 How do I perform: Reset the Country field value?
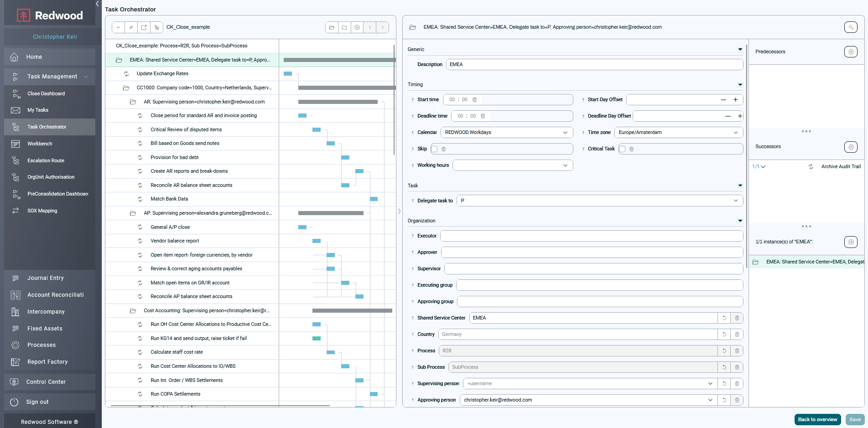point(724,335)
